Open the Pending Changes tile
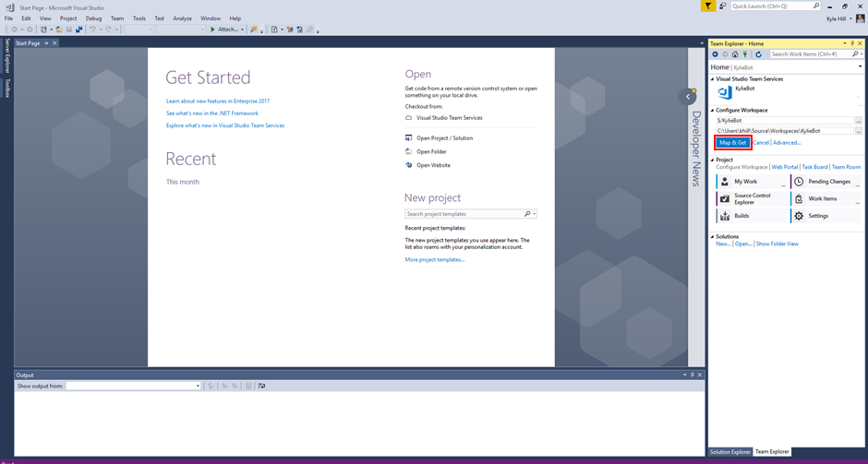Screen dimensions: 868x464 tap(826, 182)
